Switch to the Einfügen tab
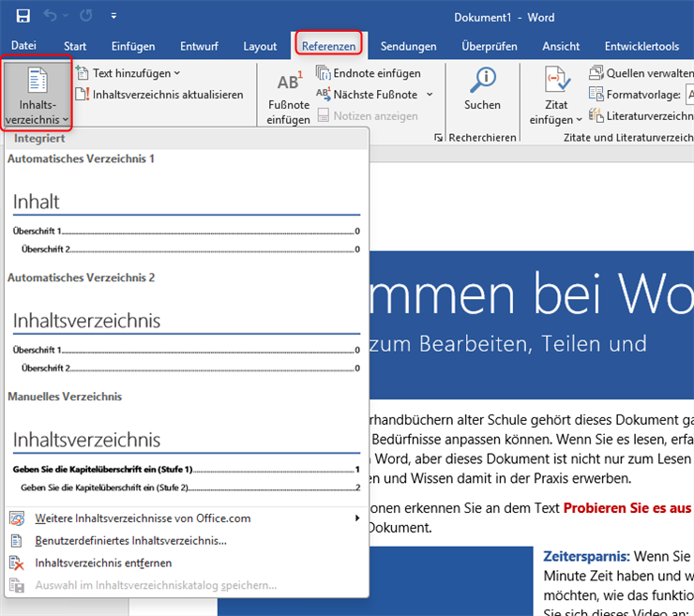The width and height of the screenshot is (694, 616). [x=133, y=46]
